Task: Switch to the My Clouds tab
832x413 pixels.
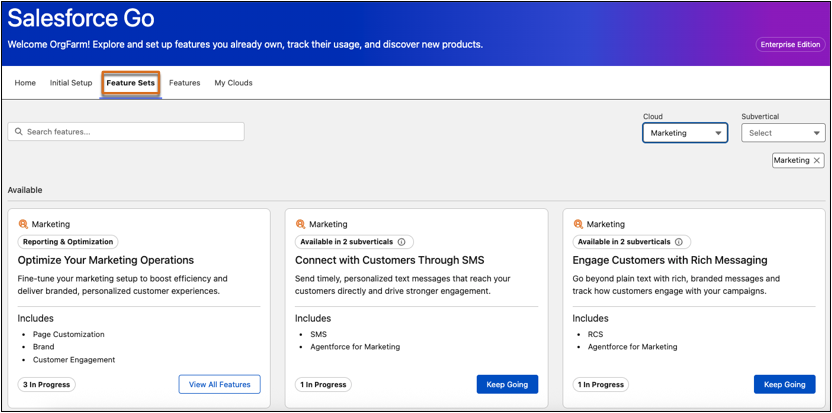Action: (233, 83)
